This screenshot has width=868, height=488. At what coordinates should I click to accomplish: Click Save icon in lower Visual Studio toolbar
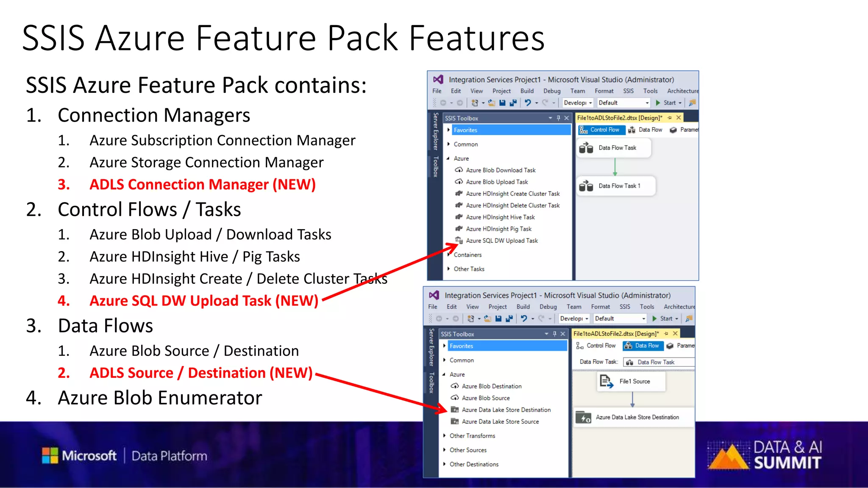pos(498,319)
